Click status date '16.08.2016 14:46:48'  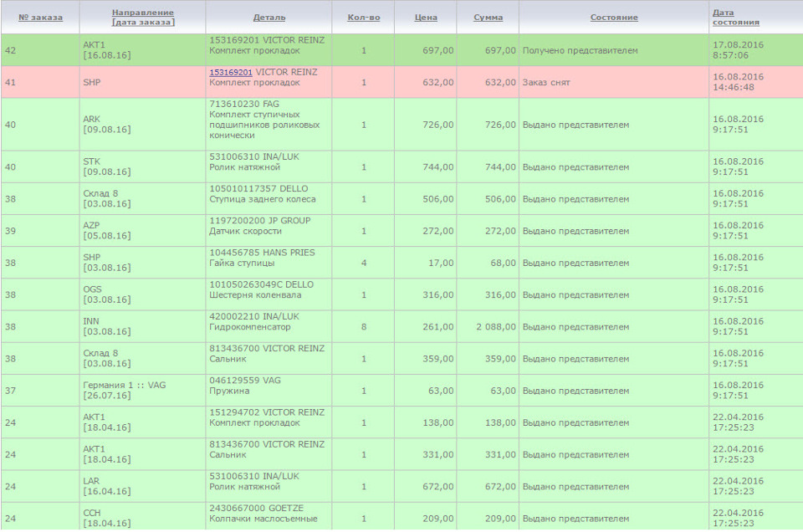pyautogui.click(x=738, y=82)
